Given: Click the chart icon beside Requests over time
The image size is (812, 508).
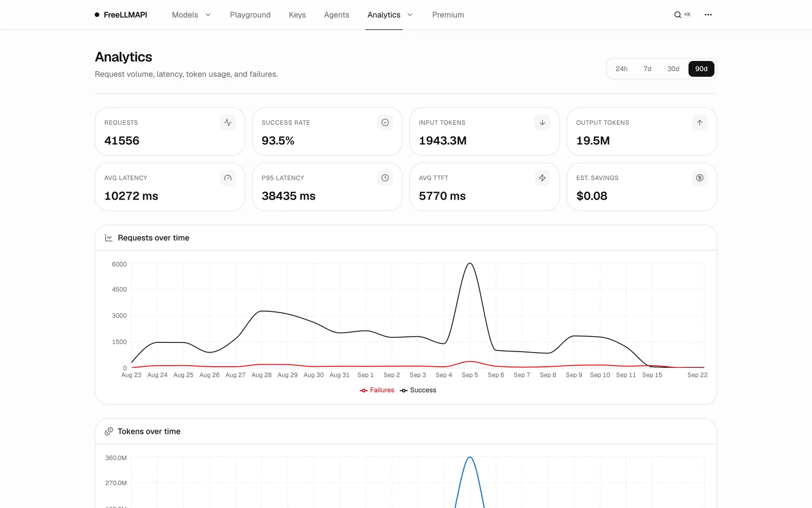Looking at the screenshot, I should [109, 238].
